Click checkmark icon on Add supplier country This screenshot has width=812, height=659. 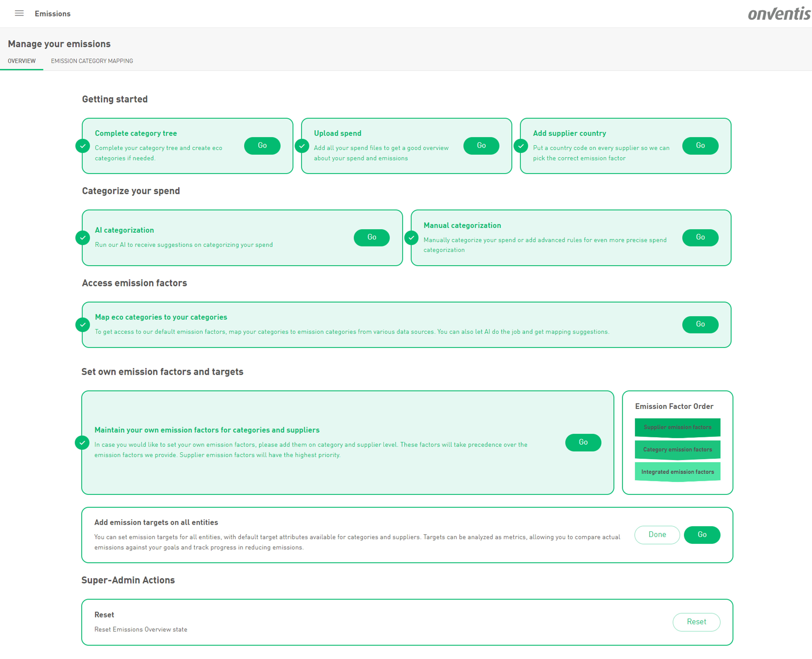click(x=521, y=146)
